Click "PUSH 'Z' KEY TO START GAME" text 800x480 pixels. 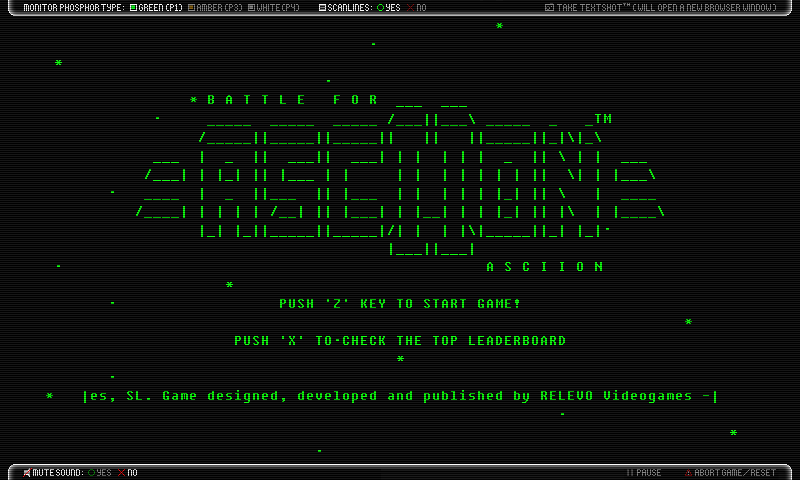[399, 304]
